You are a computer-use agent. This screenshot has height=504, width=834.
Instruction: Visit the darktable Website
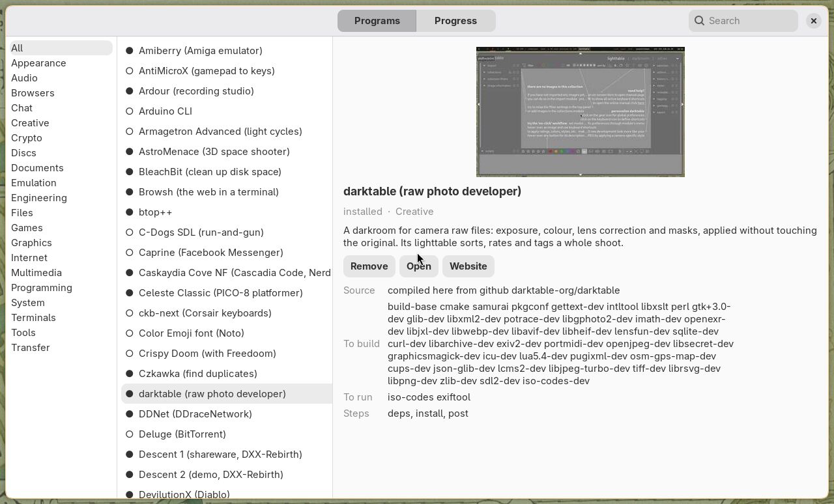[468, 266]
